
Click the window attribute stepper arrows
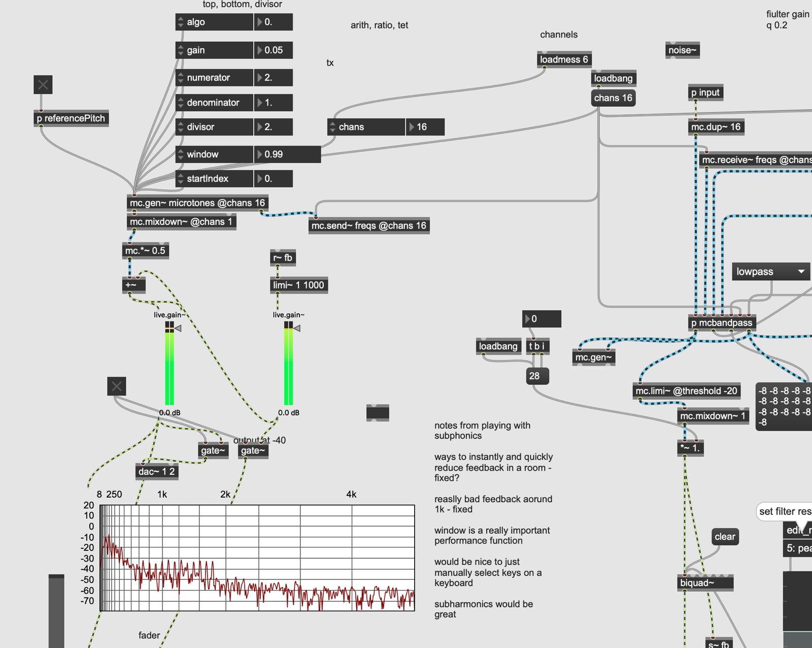pos(180,154)
